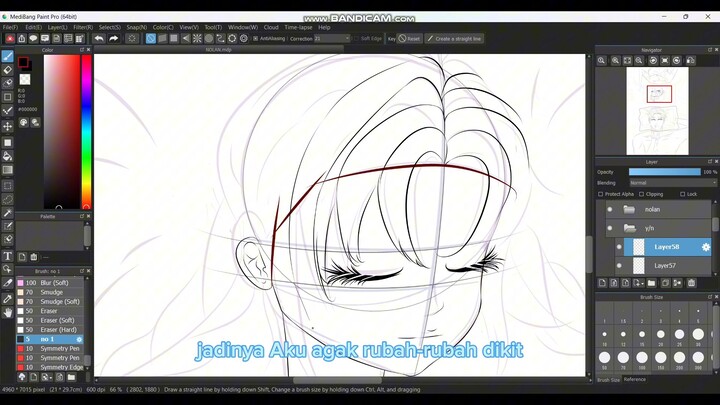Delete layer with trash icon
Screen dimensions: 720x405
[x=691, y=283]
